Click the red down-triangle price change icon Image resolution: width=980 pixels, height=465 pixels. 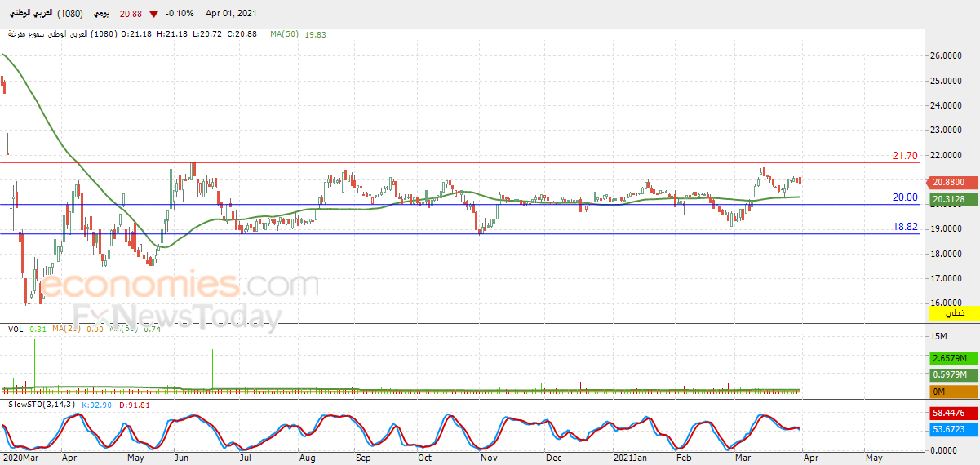point(153,15)
